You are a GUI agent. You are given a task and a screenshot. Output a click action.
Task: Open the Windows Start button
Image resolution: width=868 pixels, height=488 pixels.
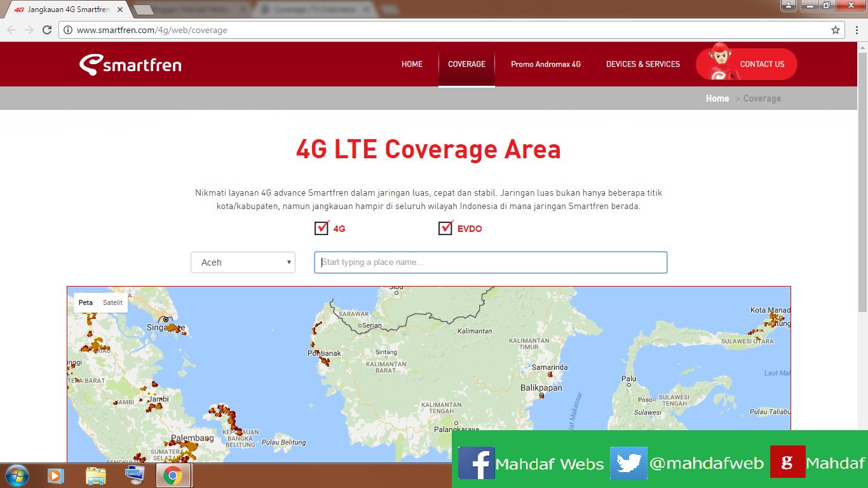click(17, 475)
